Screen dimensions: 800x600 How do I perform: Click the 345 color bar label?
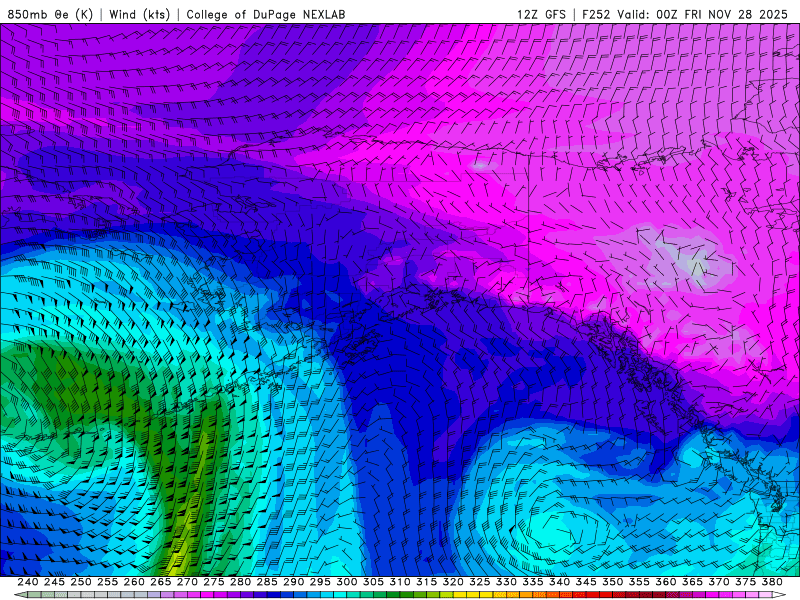tap(585, 582)
